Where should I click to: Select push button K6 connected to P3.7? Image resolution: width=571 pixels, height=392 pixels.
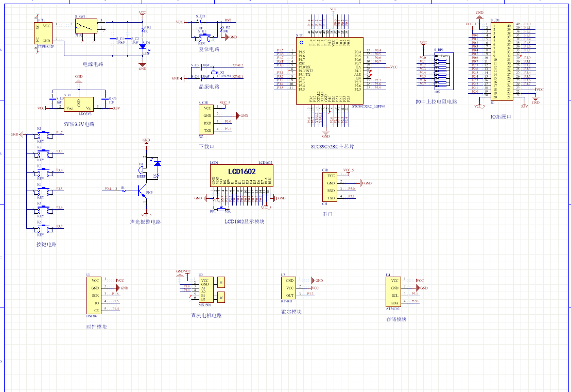click(x=45, y=227)
